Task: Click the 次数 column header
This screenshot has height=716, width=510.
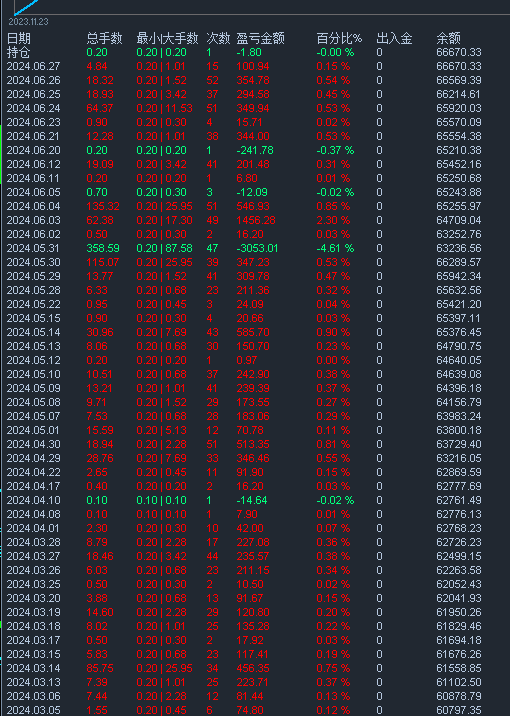Action: pyautogui.click(x=218, y=38)
